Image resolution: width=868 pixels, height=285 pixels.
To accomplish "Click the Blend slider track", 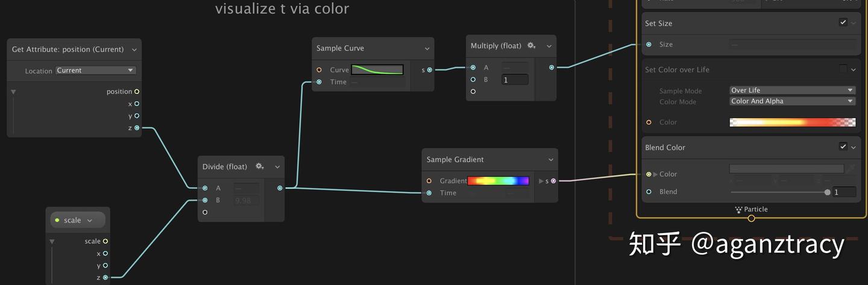I will [x=778, y=192].
